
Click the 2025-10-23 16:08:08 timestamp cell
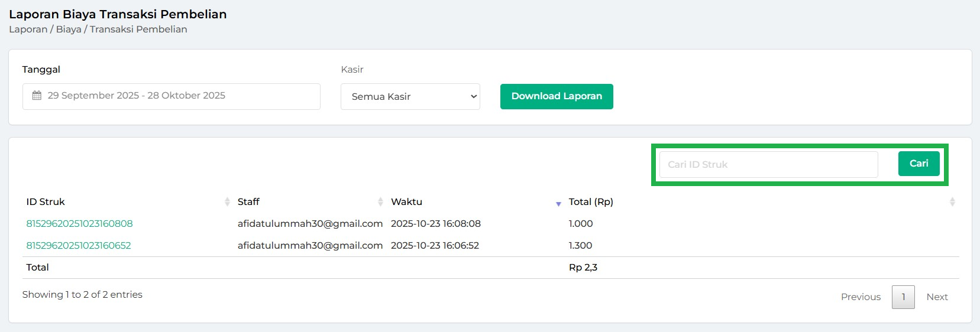[x=435, y=224]
